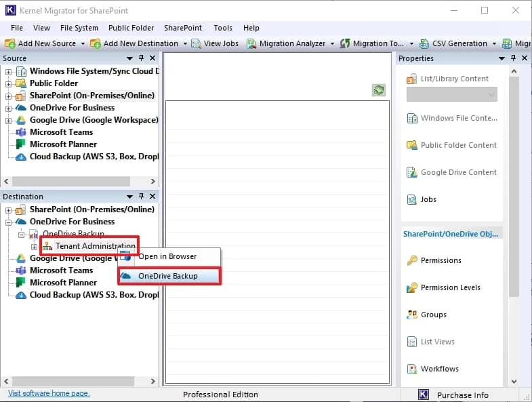Viewport: 532px width, 402px height.
Task: Collapse OneDrive For Business destination node
Action: click(8, 223)
